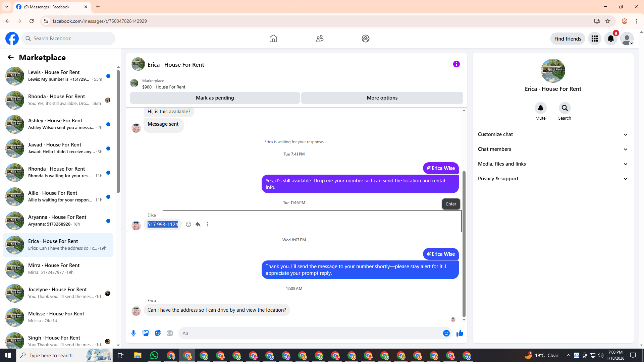Open the sticker picker

(158, 333)
